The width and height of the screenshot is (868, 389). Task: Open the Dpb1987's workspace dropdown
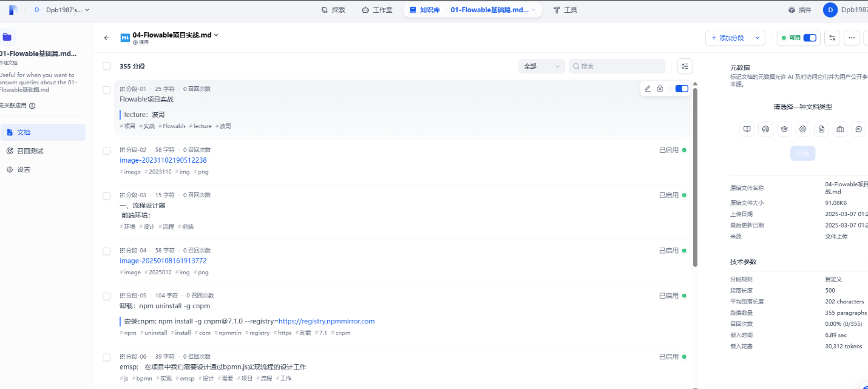[x=62, y=10]
